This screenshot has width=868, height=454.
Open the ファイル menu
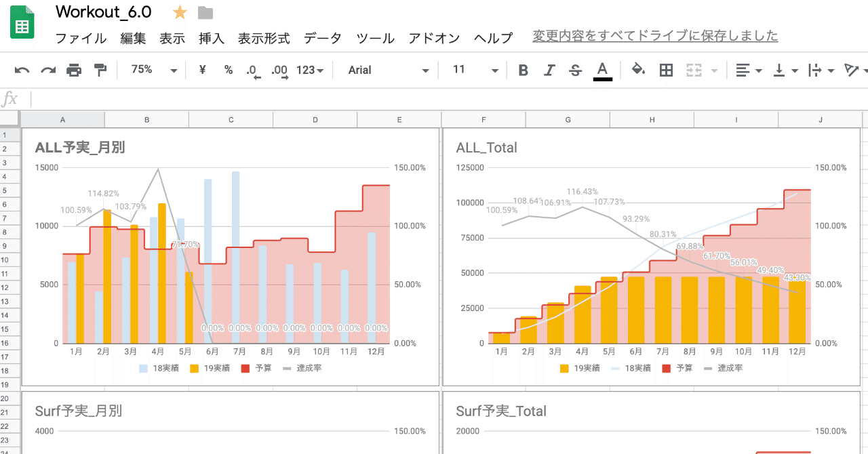81,38
